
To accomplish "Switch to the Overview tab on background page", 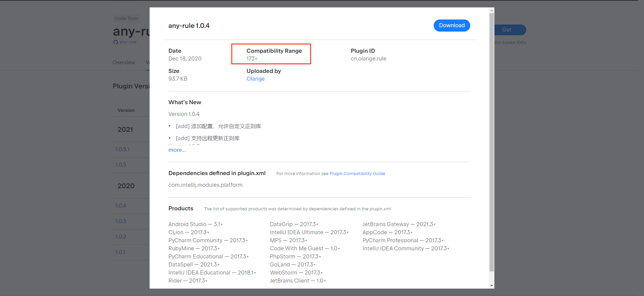I will pyautogui.click(x=124, y=62).
